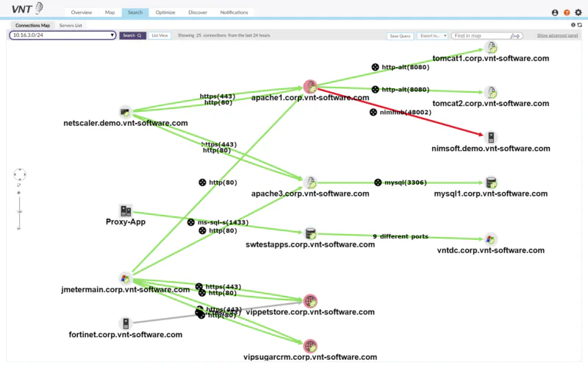Click the fortinet.corp server node icon

(x=126, y=323)
